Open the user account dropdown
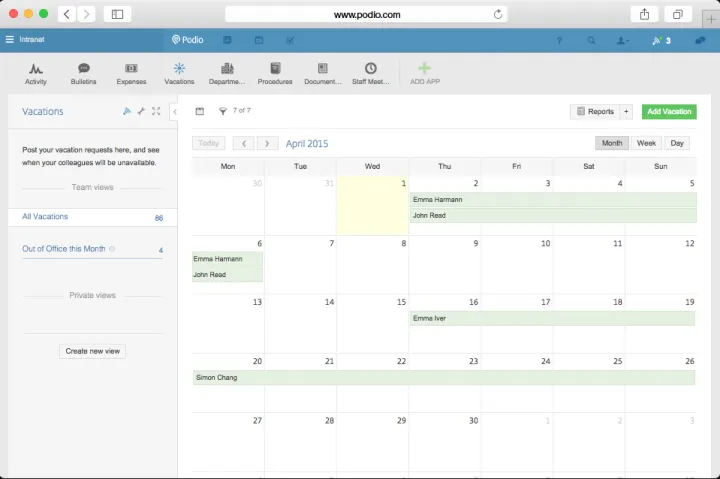The height and width of the screenshot is (479, 720). 623,41
